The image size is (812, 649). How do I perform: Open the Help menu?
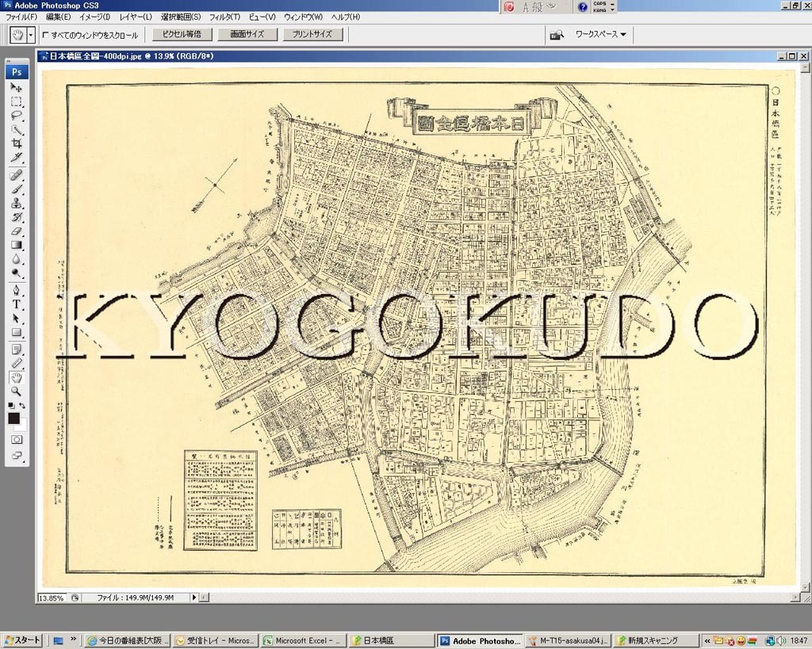(346, 17)
